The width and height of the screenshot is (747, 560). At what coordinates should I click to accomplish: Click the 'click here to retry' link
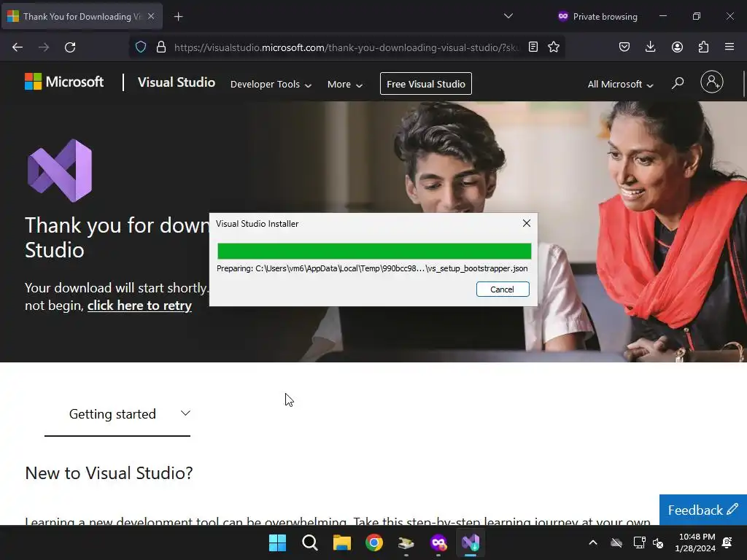click(x=139, y=306)
